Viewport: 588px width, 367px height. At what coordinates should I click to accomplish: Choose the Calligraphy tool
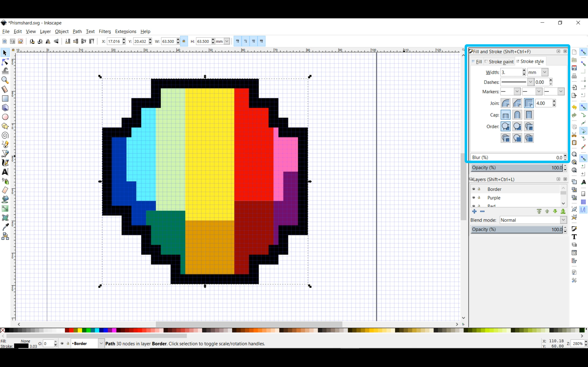pyautogui.click(x=5, y=163)
